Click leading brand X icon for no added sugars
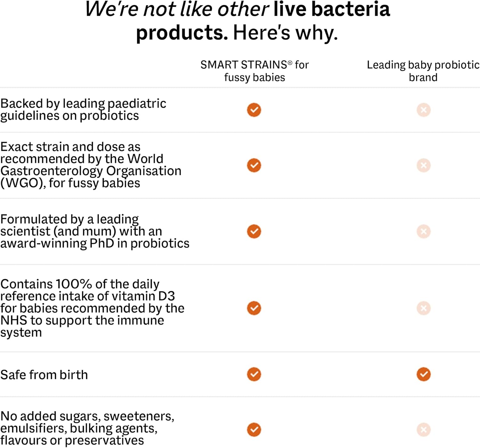The image size is (480, 448). [x=423, y=429]
